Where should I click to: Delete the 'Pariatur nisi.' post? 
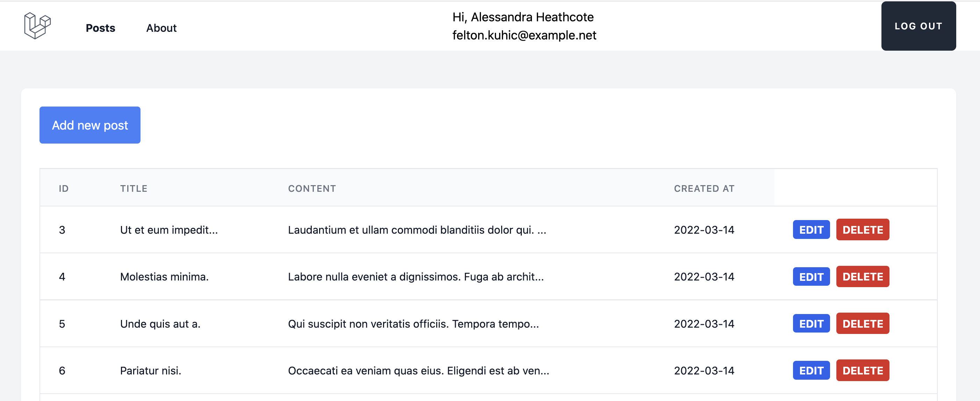click(x=863, y=370)
